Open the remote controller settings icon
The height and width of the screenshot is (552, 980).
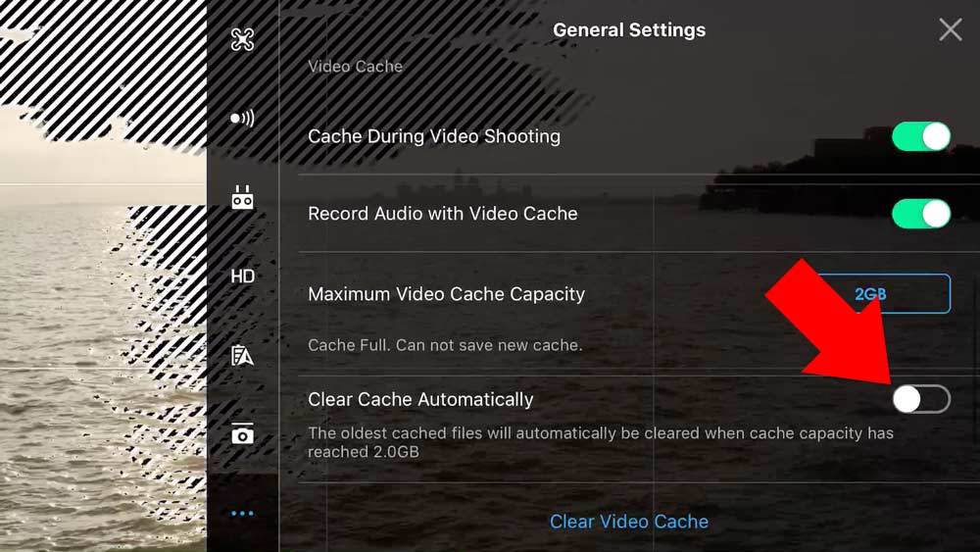242,197
